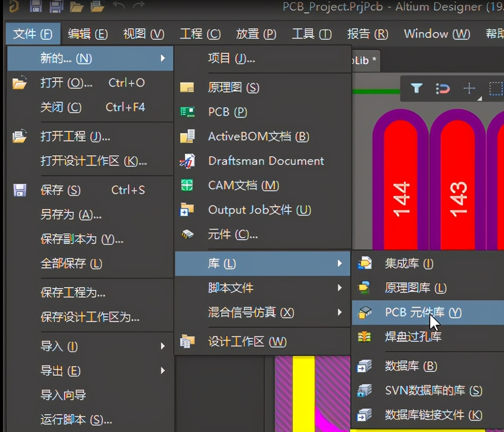Click the Database Link File icon
The width and height of the screenshot is (504, 432).
point(364,414)
